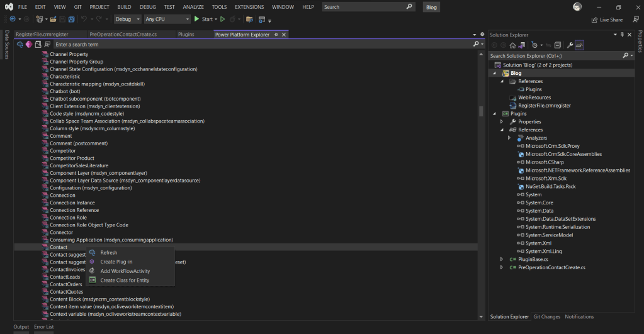
Task: Click the Visual Studio logo icon
Action: [x=9, y=7]
